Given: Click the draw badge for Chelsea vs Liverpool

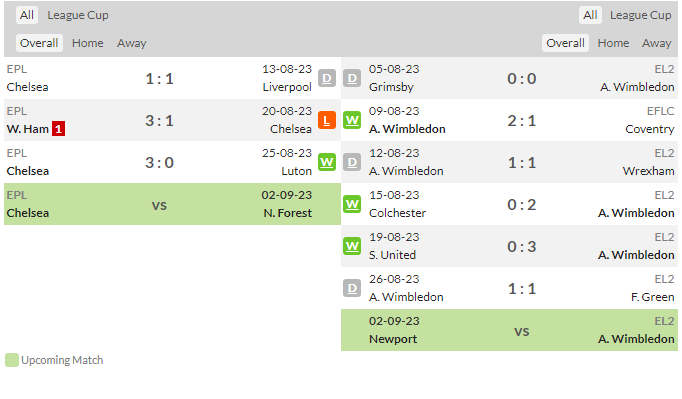Looking at the screenshot, I should coord(327,78).
